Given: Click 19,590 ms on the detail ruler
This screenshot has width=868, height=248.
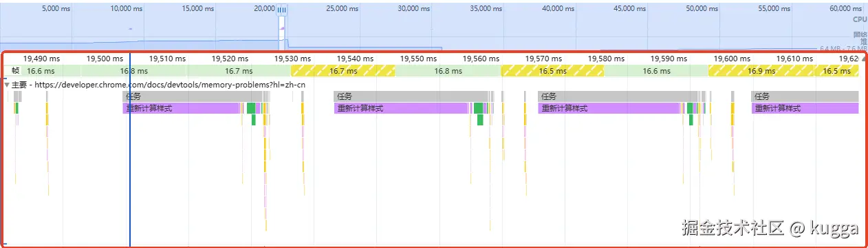Looking at the screenshot, I should (669, 59).
